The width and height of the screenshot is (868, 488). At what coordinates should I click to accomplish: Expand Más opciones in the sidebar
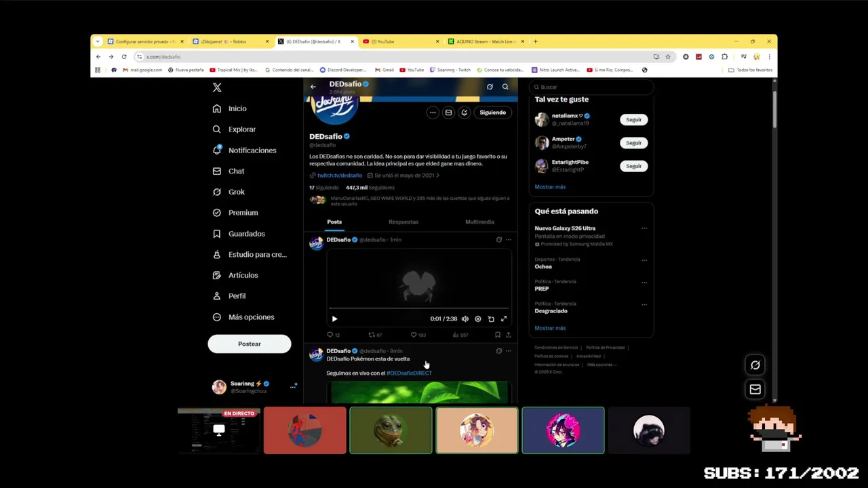point(243,317)
